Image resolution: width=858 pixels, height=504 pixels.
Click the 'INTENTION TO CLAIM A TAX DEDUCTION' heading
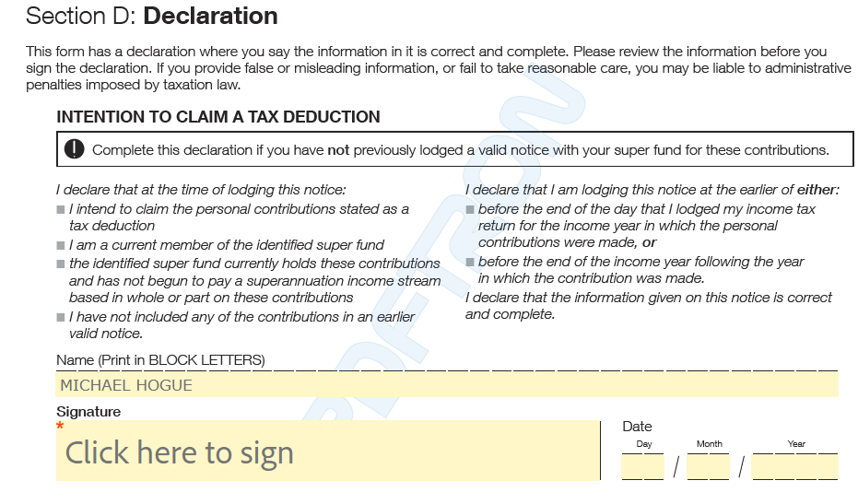click(217, 117)
